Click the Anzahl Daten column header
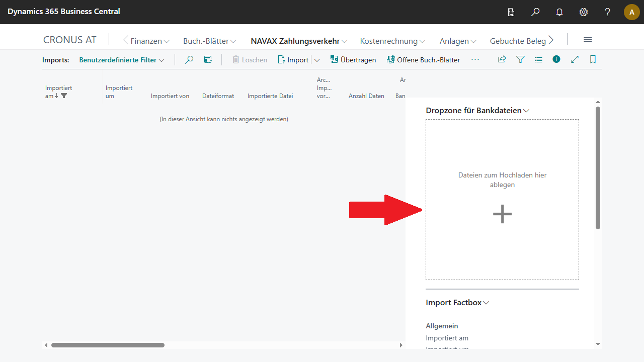The image size is (644, 362). 366,96
